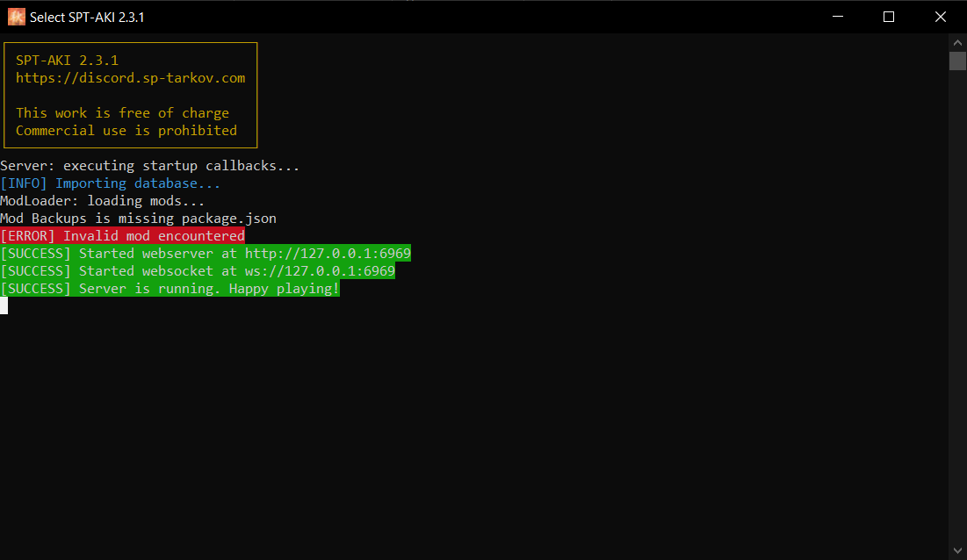Click the white console cursor block
967x560 pixels.
tap(4, 305)
